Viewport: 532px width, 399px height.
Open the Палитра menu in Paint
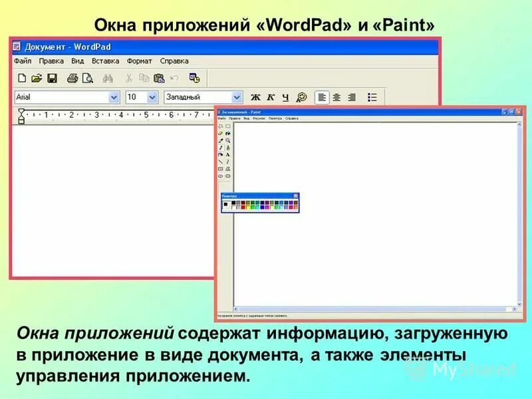tap(274, 118)
